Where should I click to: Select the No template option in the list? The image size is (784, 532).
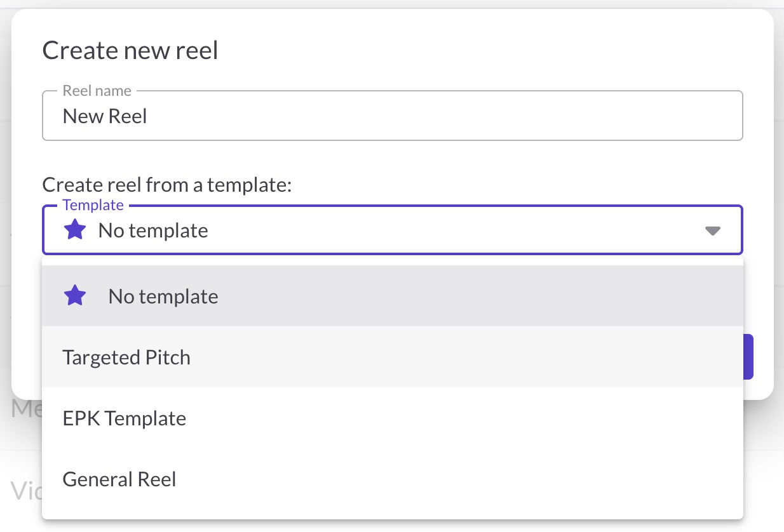pyautogui.click(x=163, y=296)
